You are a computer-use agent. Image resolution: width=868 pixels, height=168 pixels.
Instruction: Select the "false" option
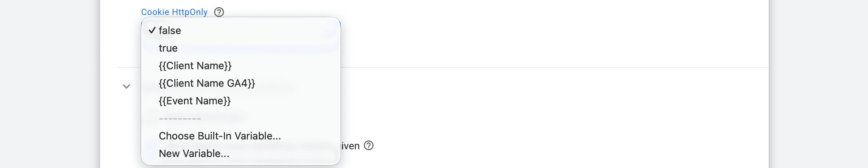point(170,30)
